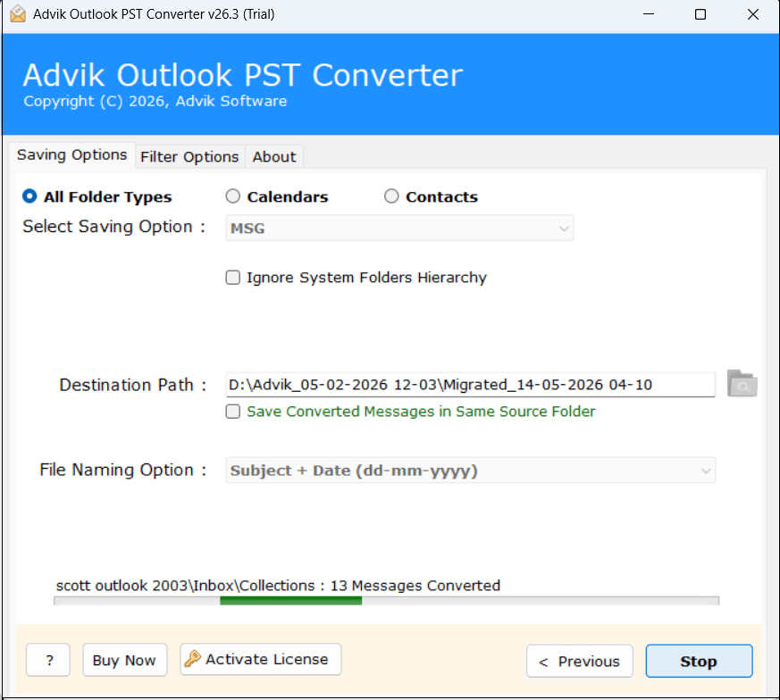Open the Select Saving Option MSG dropdown

tap(399, 229)
